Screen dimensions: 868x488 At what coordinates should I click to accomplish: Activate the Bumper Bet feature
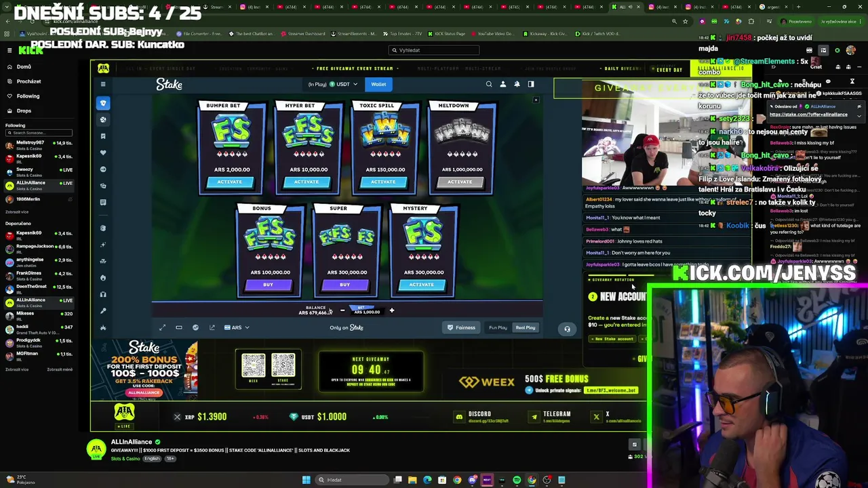pyautogui.click(x=229, y=182)
